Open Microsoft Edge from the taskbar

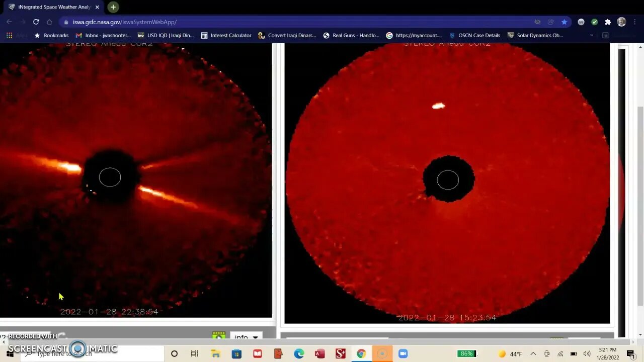[299, 354]
